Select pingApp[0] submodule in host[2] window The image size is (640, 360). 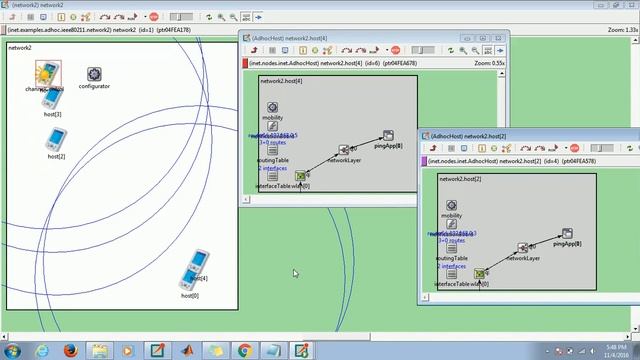(x=567, y=233)
